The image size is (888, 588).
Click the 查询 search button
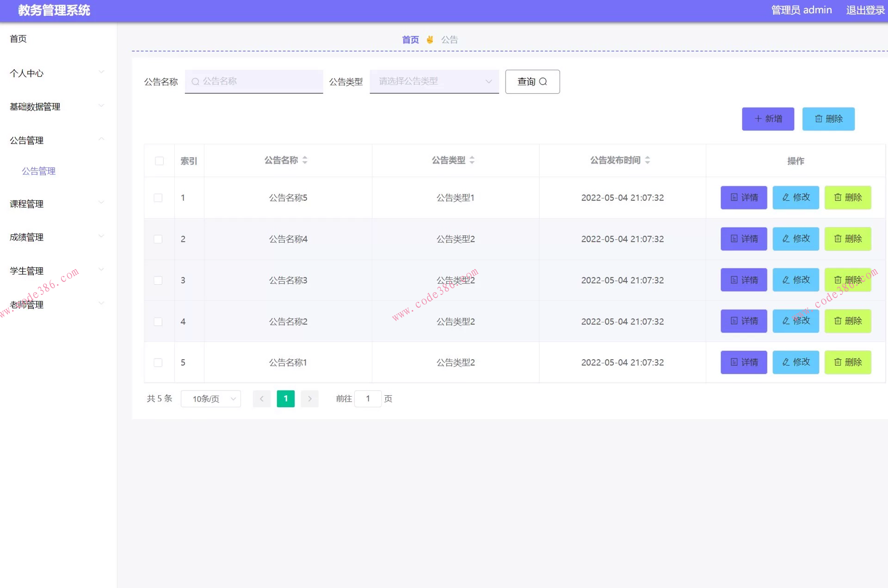(532, 81)
